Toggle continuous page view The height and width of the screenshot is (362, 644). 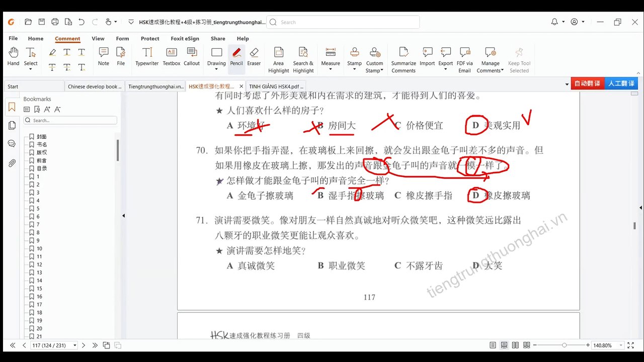pyautogui.click(x=504, y=345)
